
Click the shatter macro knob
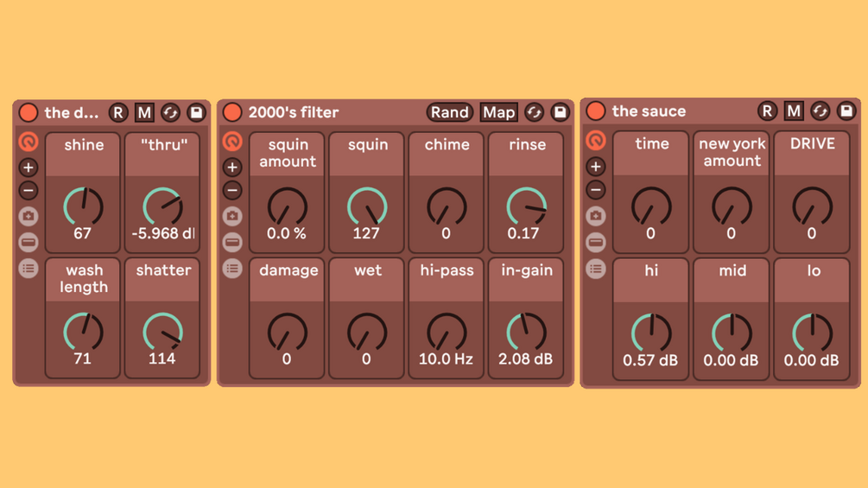point(162,332)
